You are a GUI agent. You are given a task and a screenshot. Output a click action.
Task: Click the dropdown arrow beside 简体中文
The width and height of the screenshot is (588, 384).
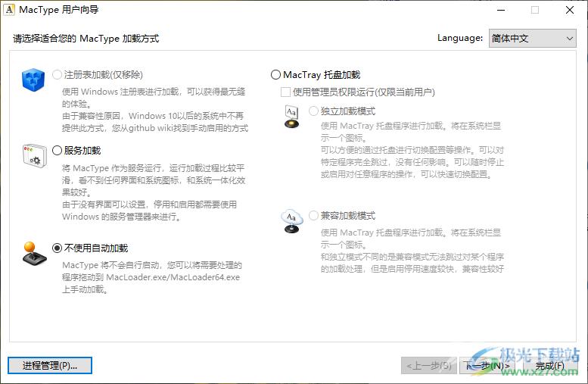tap(569, 38)
